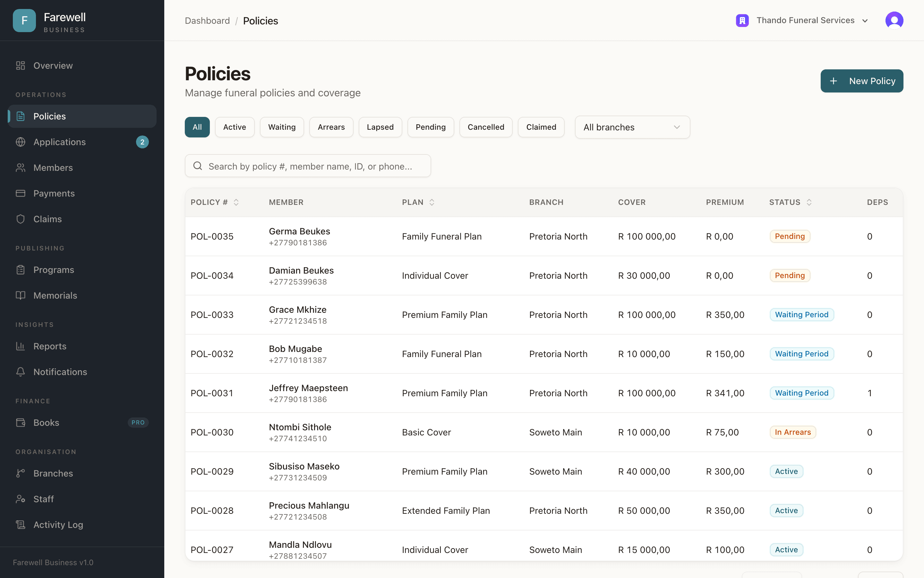The width and height of the screenshot is (924, 578).
Task: Click the Activity Log scroll icon
Action: pos(21,524)
